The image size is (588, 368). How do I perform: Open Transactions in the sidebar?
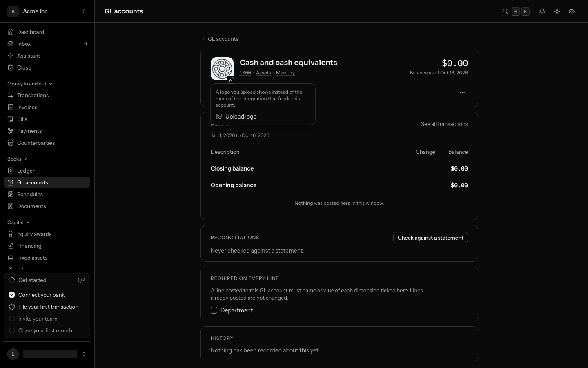[47, 95]
